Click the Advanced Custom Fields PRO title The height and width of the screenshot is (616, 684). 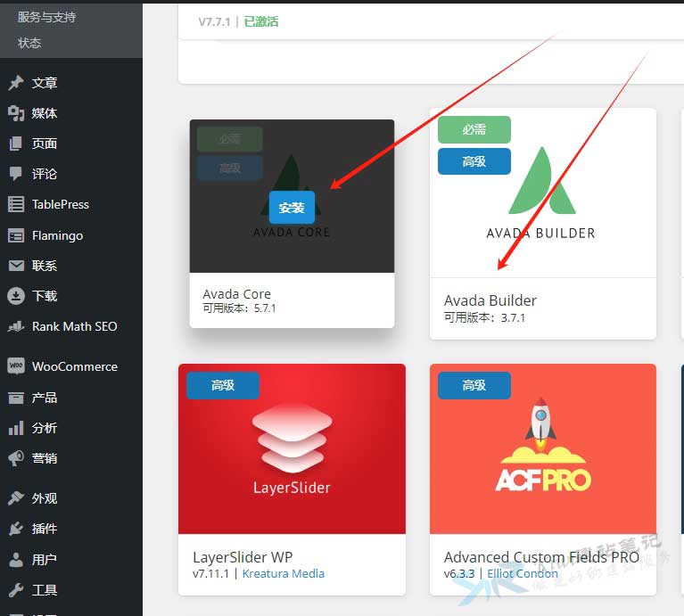point(542,557)
